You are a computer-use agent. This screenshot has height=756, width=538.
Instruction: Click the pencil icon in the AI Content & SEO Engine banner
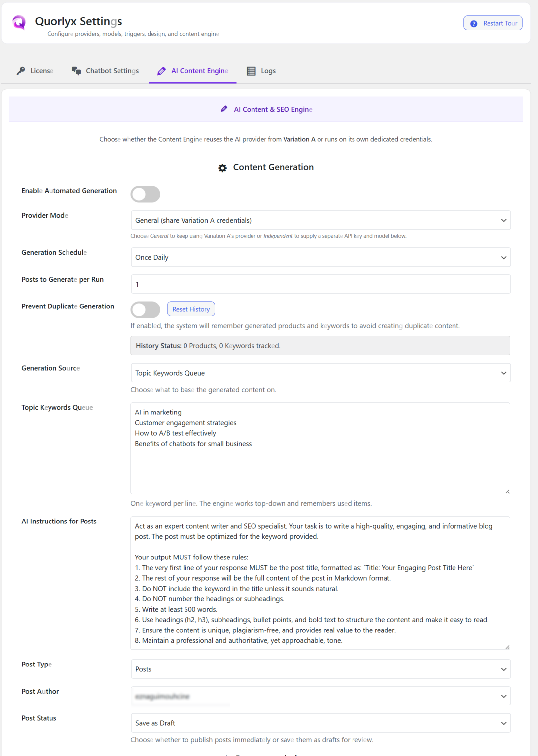[225, 109]
